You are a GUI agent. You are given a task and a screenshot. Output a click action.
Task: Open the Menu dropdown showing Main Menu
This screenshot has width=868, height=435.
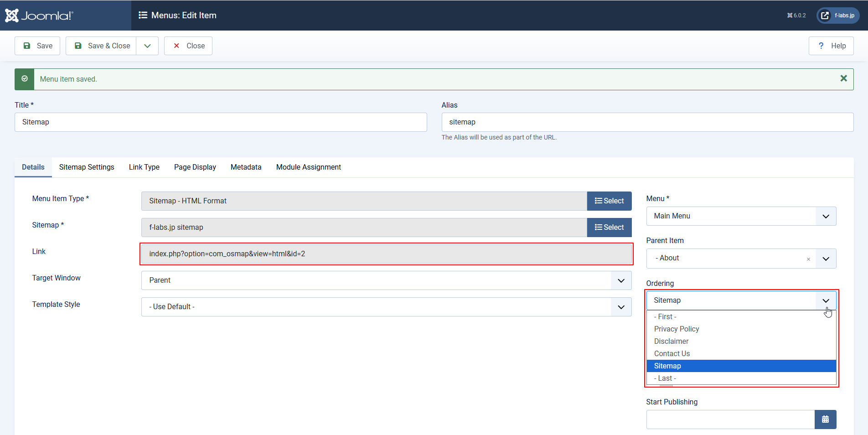click(741, 216)
